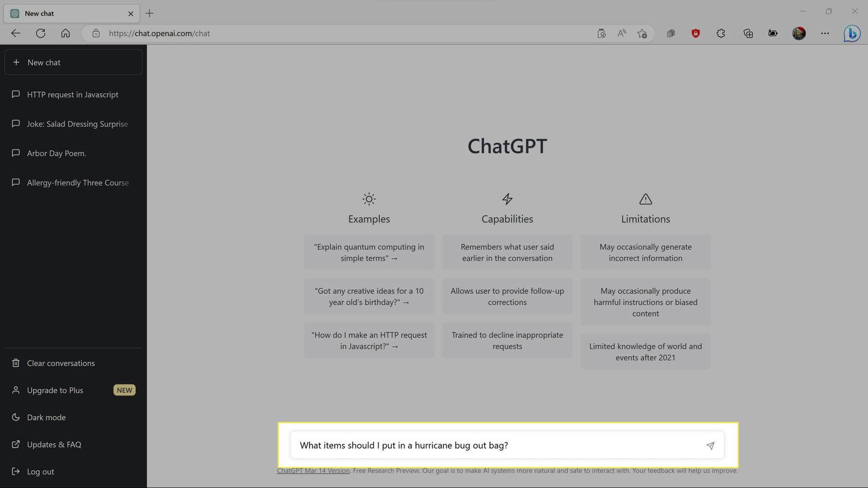The height and width of the screenshot is (488, 868).
Task: Open the HTTP request in Javascript conversation
Action: click(x=72, y=95)
